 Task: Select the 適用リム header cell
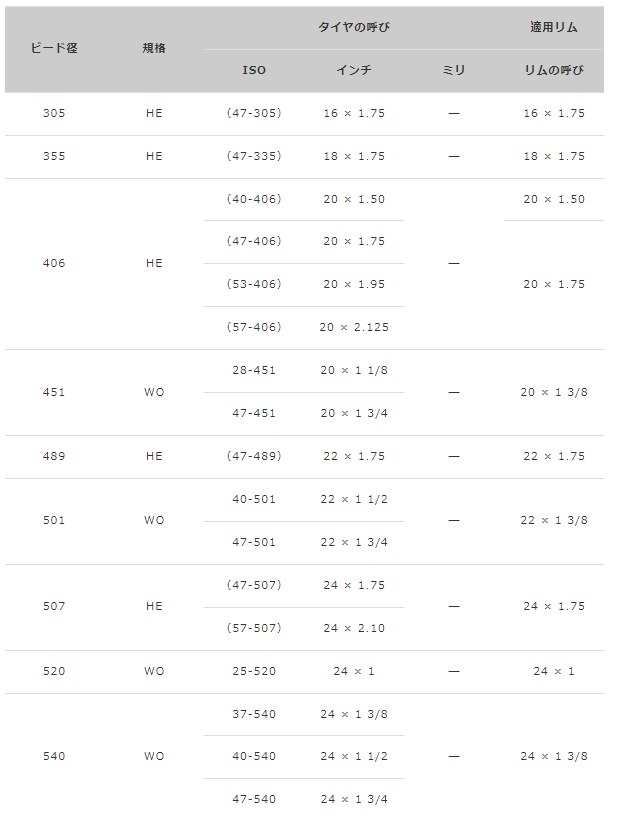pos(553,27)
